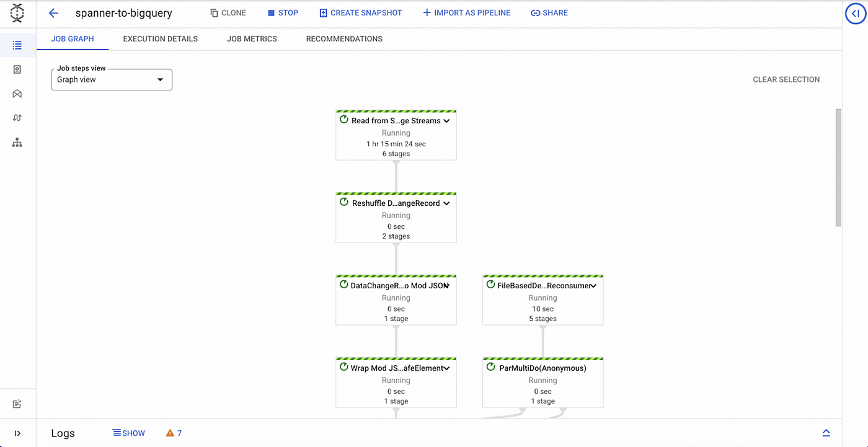Click Clear Selection
868x447 pixels.
pyautogui.click(x=786, y=79)
